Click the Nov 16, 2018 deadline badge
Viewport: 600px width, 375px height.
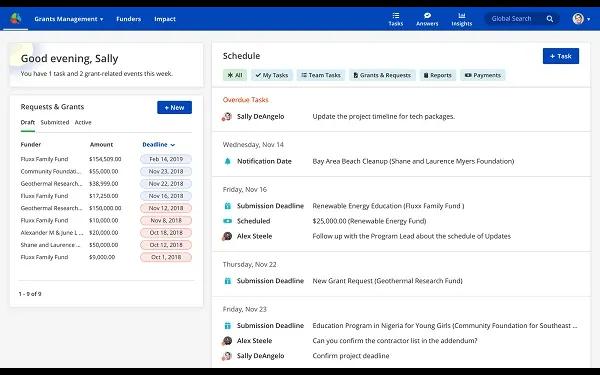click(166, 196)
